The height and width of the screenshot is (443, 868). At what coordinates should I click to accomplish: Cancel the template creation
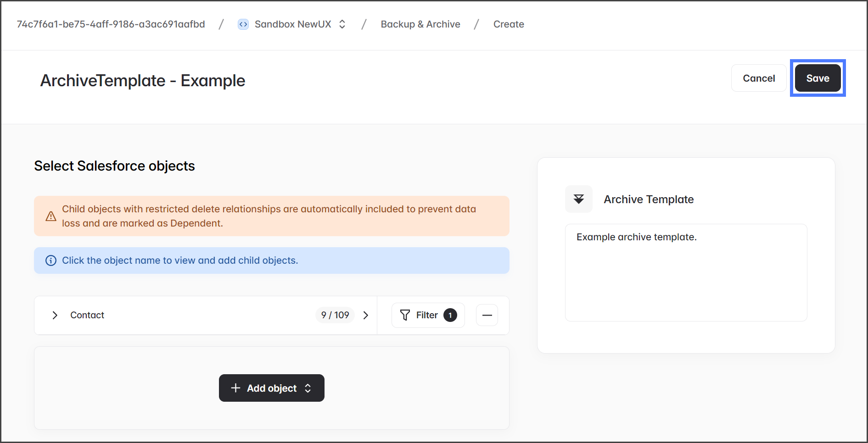click(758, 78)
